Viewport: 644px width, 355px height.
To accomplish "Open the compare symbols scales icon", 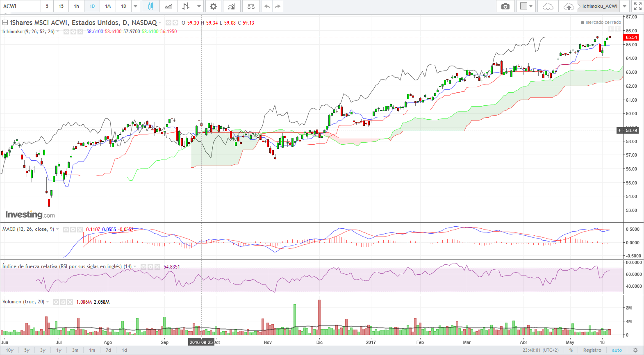I will [251, 6].
